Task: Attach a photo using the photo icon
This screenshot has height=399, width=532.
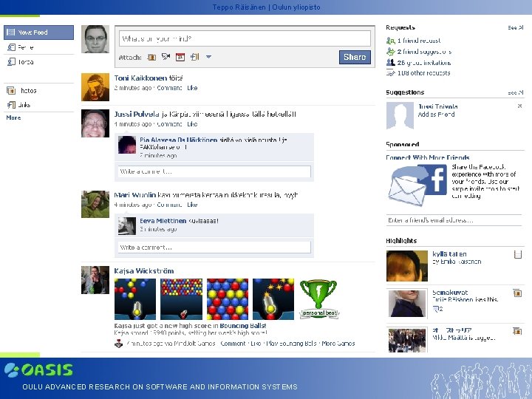Action: [x=151, y=57]
